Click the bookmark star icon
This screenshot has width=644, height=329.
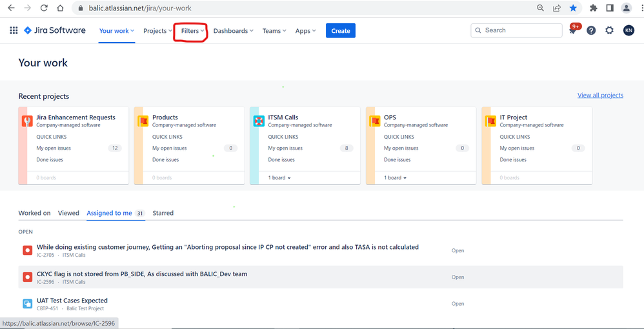coord(573,8)
